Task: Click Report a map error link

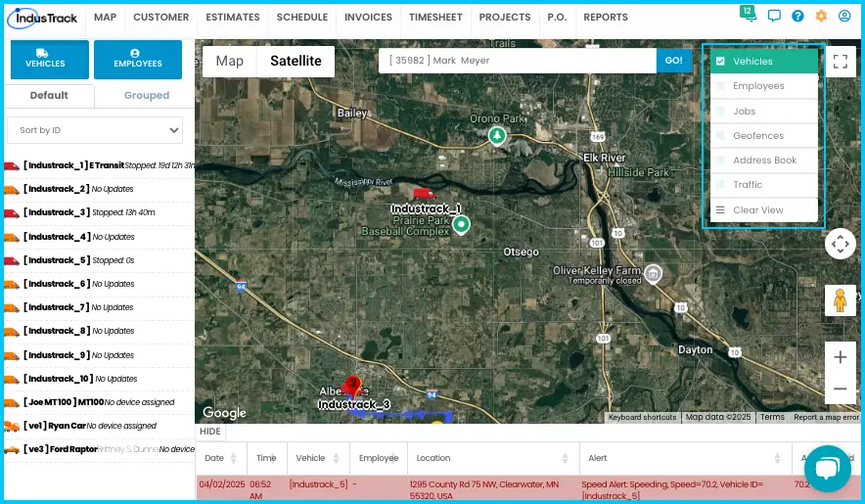Action: (826, 417)
